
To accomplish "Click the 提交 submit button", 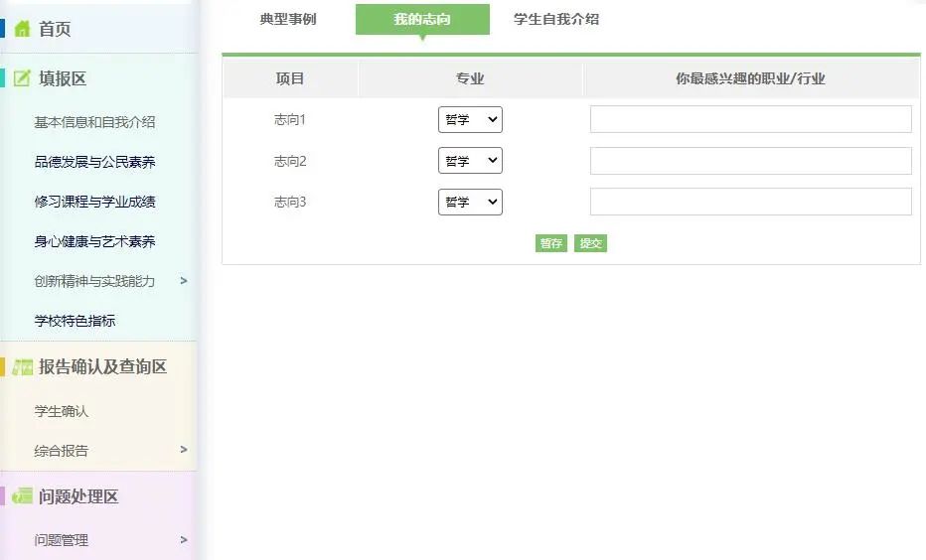I will [590, 243].
